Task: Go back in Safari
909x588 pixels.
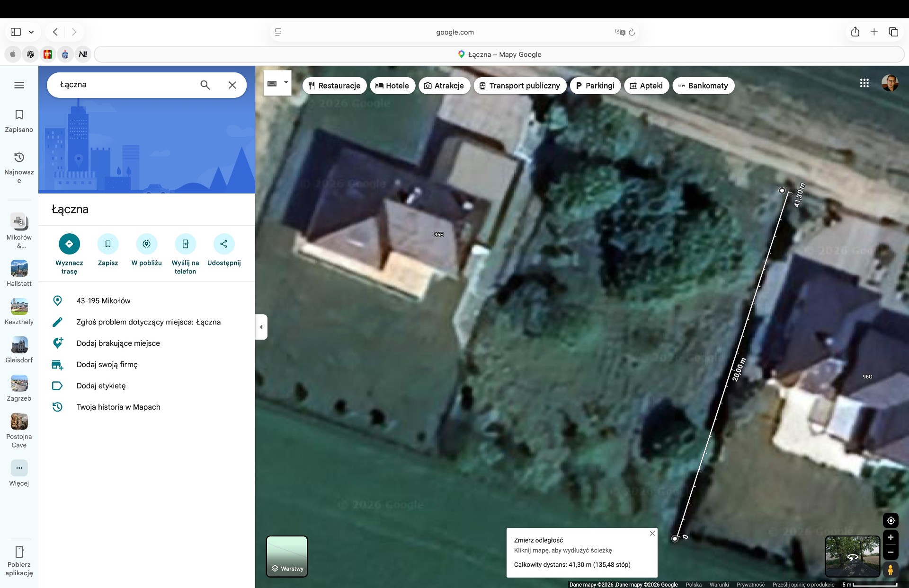Action: (x=55, y=32)
